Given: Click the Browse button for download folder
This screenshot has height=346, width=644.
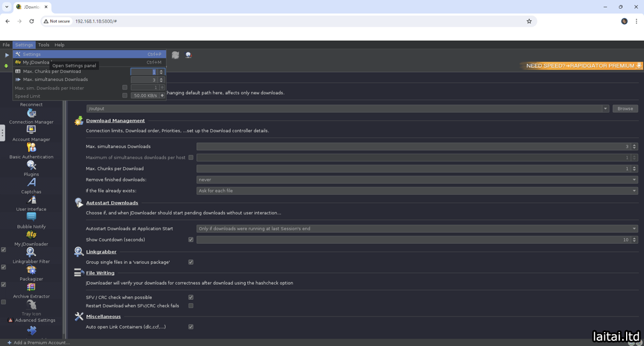Looking at the screenshot, I should click(x=625, y=109).
